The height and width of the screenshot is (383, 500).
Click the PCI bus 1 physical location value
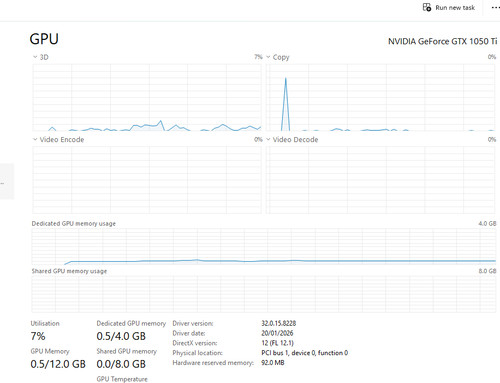305,353
